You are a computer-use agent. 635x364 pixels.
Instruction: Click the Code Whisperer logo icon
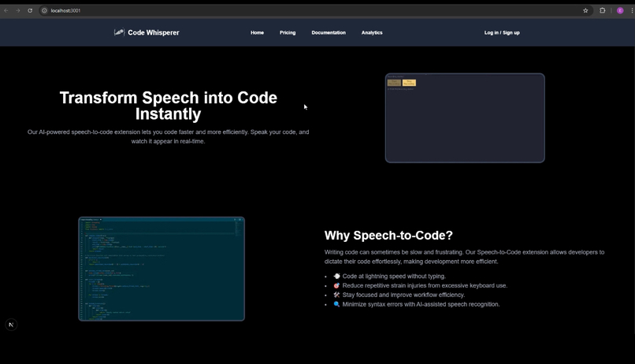[x=119, y=32]
